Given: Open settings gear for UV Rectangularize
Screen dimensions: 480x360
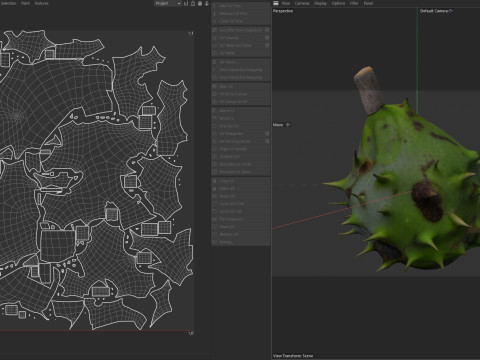Looking at the screenshot, I should (267, 141).
